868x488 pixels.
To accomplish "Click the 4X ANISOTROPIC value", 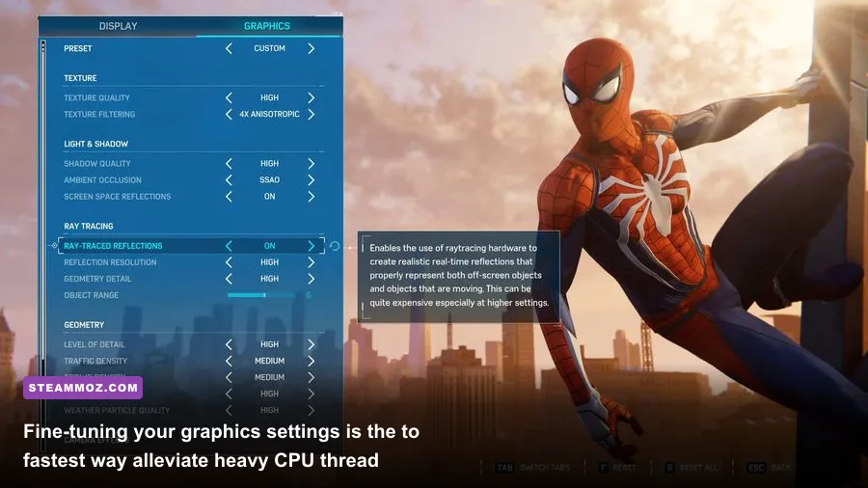I will click(x=270, y=115).
